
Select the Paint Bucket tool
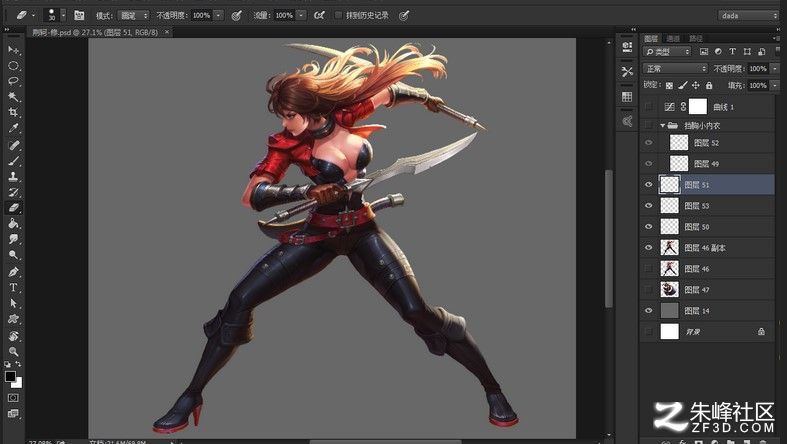(x=14, y=223)
